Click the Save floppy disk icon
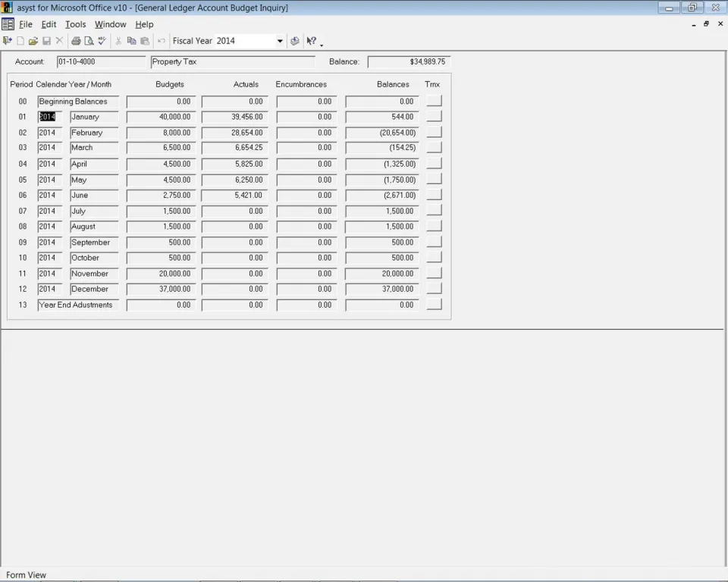Image resolution: width=728 pixels, height=582 pixels. 46,41
